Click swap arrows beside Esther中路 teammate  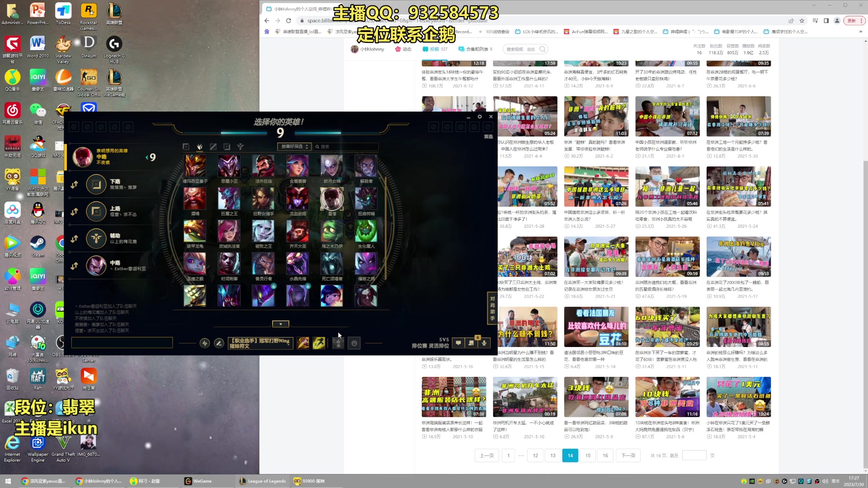click(x=75, y=266)
